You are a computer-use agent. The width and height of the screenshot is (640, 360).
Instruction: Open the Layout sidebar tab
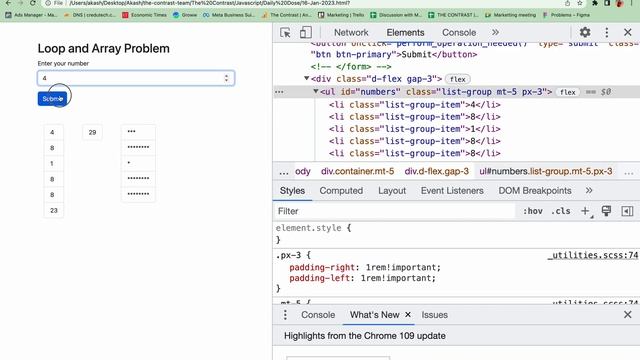click(x=392, y=191)
